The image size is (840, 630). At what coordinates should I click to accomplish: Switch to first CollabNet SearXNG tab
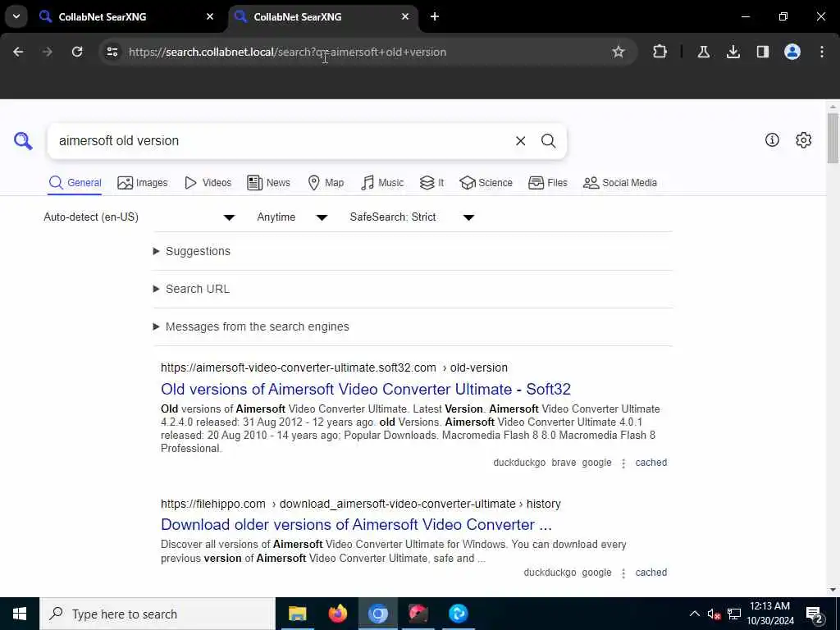[x=125, y=16]
